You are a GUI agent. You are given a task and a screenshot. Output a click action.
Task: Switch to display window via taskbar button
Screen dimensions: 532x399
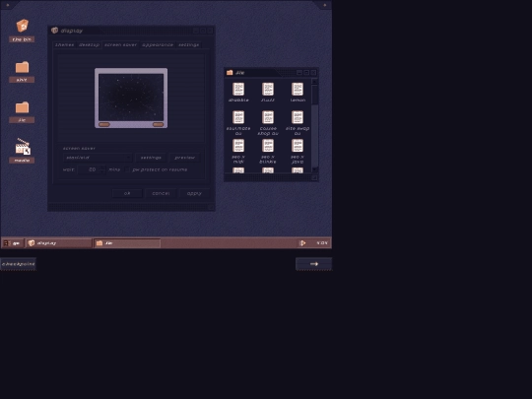click(x=59, y=243)
